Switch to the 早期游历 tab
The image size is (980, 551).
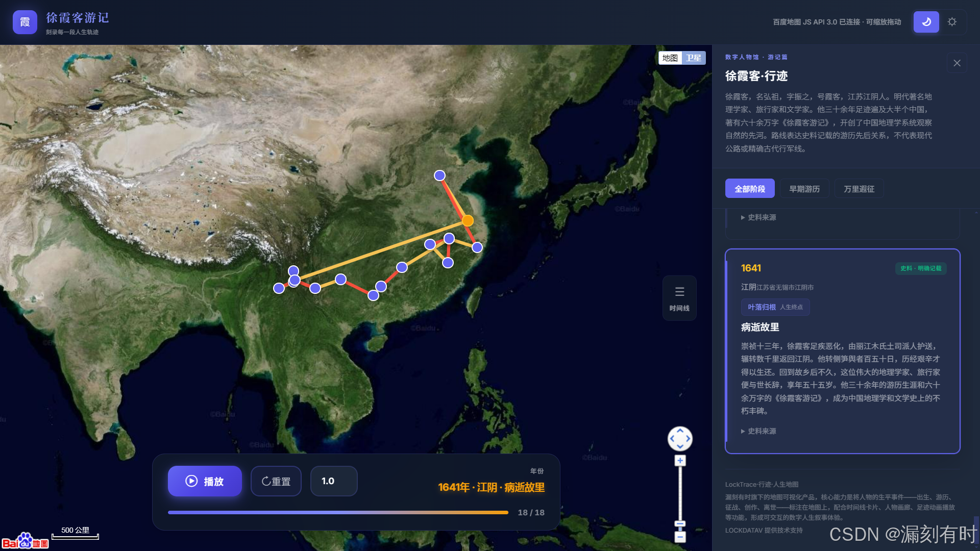(804, 188)
